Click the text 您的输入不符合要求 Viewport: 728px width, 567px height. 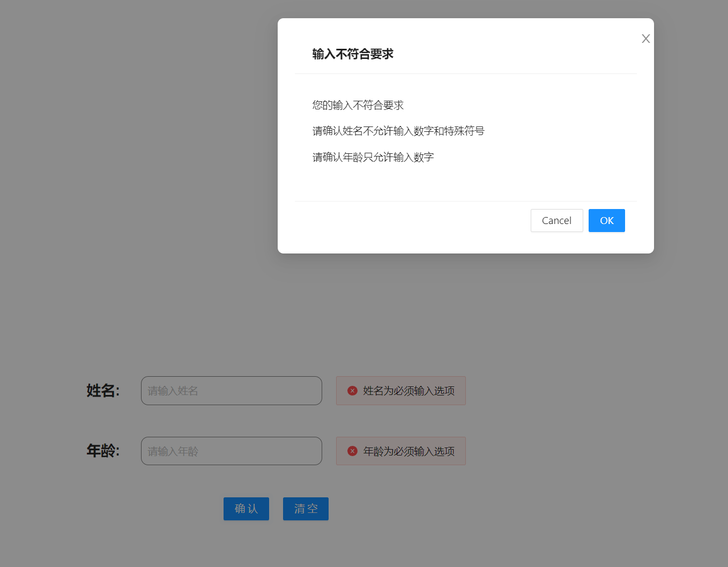358,105
